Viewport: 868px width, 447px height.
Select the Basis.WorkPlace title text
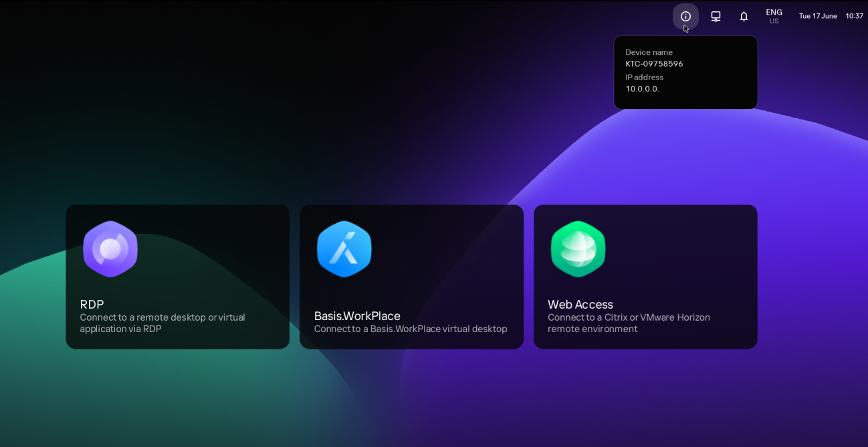[x=357, y=316]
